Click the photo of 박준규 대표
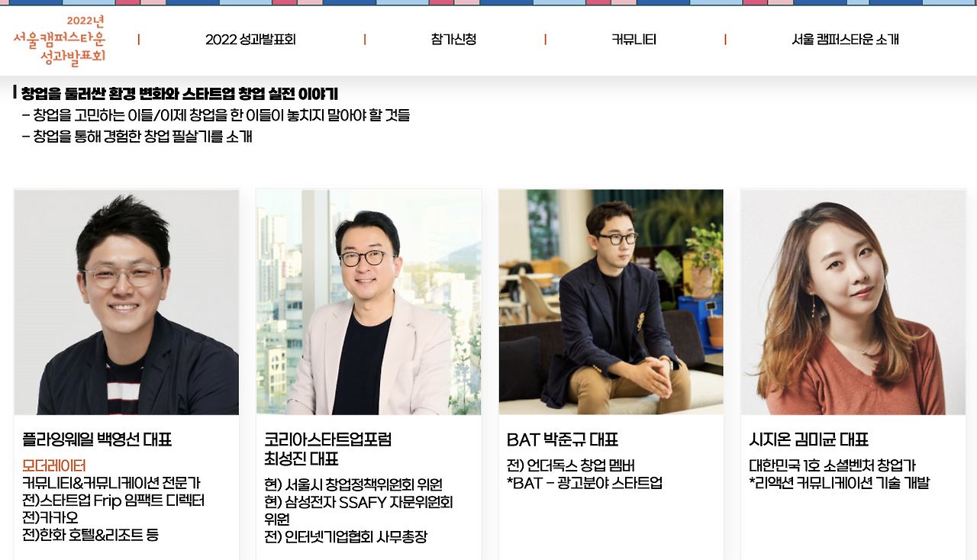Screen dimensions: 977x560 (x=611, y=302)
